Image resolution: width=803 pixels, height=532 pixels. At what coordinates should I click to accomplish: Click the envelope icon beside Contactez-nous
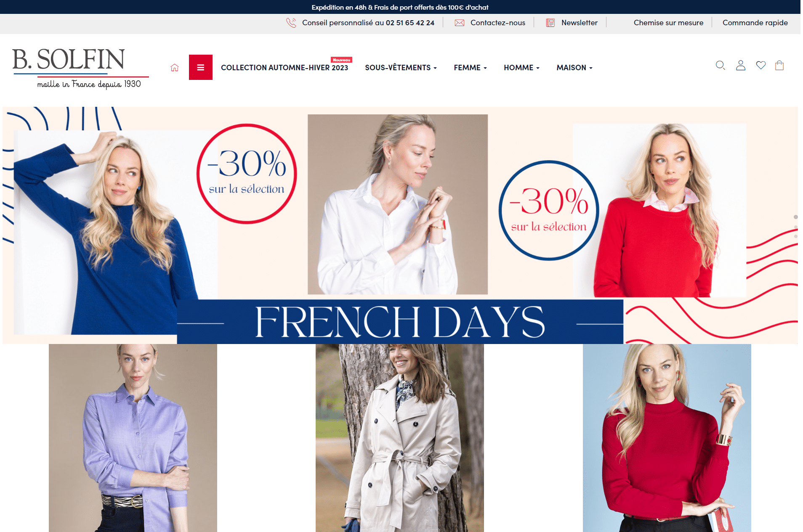[x=460, y=23]
